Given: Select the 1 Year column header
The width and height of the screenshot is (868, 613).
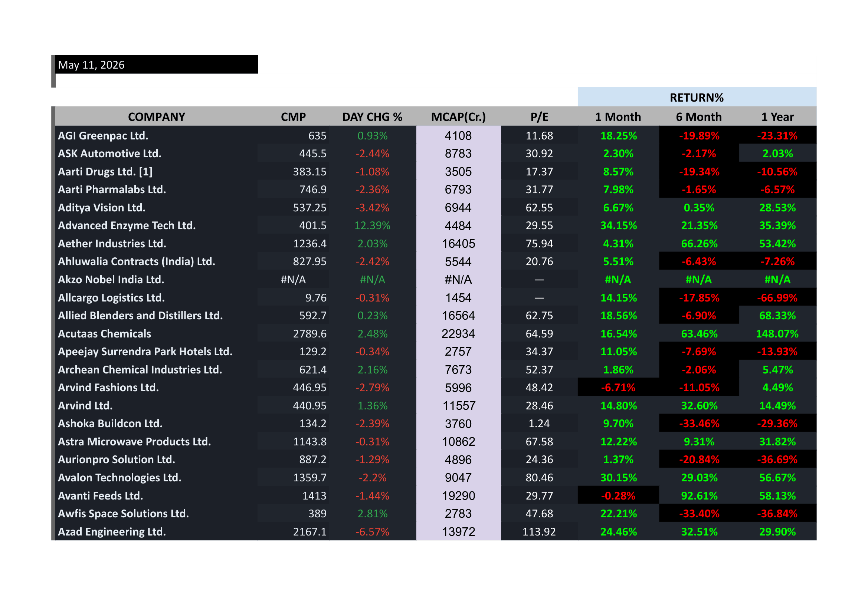Looking at the screenshot, I should coord(778,117).
